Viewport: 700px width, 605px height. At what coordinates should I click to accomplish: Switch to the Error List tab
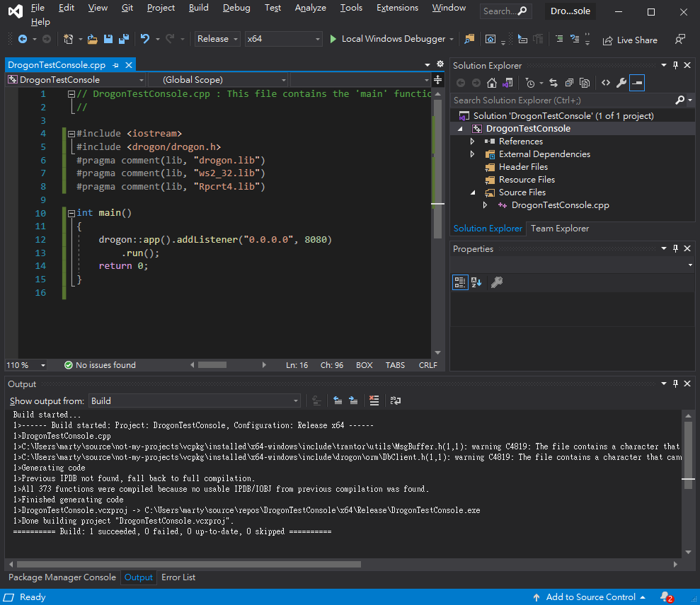pyautogui.click(x=178, y=577)
